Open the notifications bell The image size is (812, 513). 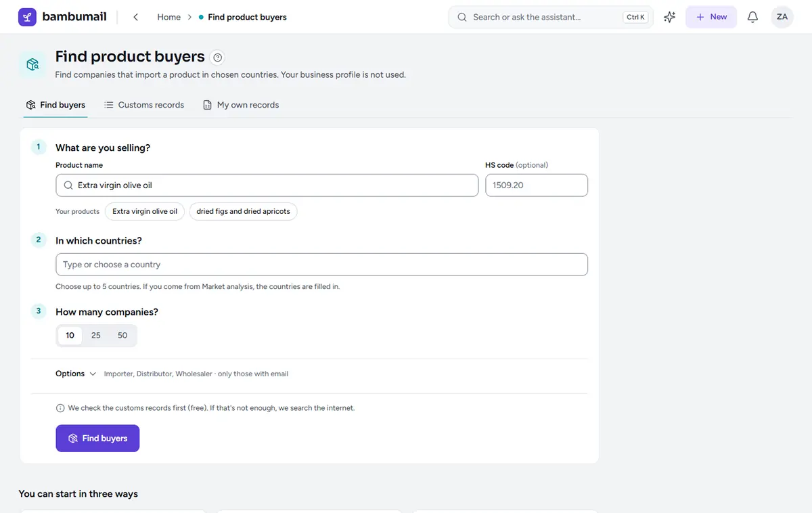(x=752, y=17)
